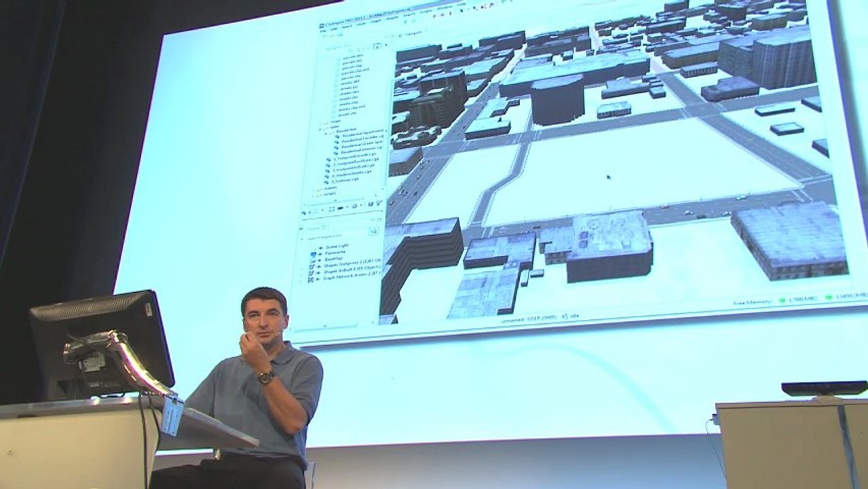Toggle visibility of Panorama layer
The height and width of the screenshot is (489, 868).
point(320,254)
